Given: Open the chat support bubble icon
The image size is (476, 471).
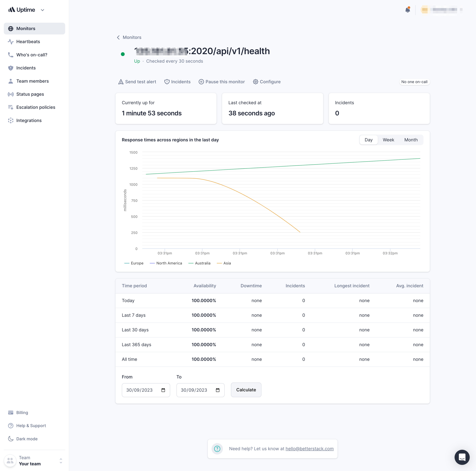Looking at the screenshot, I should coord(462,457).
